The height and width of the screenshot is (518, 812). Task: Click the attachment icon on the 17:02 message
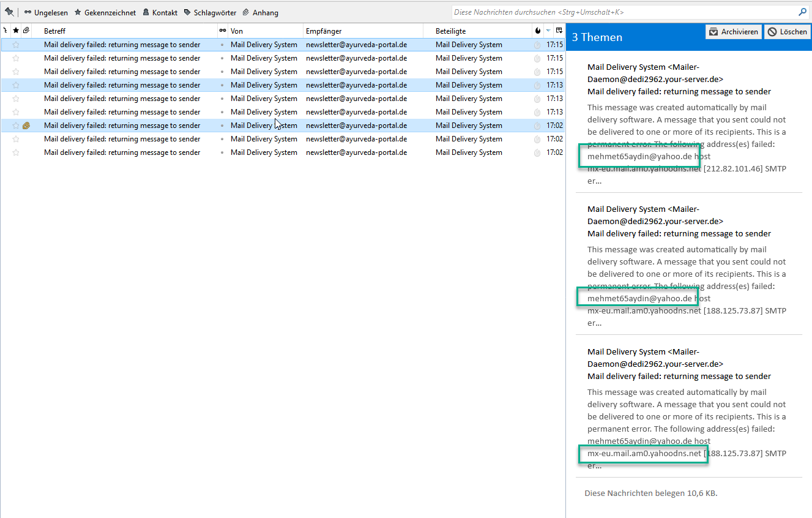point(26,126)
